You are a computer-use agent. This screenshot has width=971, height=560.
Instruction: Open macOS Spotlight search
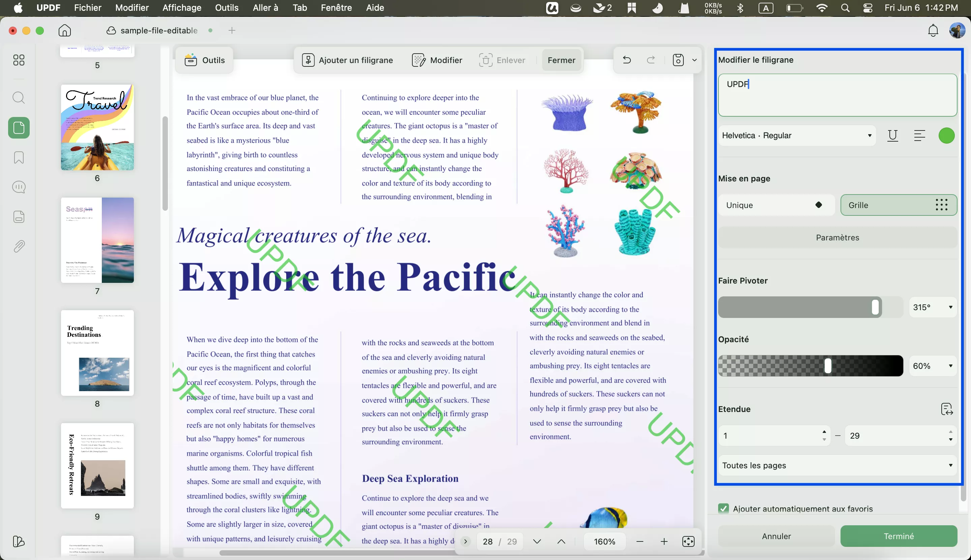845,8
